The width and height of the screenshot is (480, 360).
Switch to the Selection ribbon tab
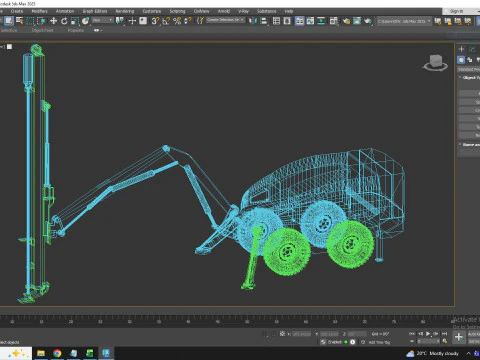pyautogui.click(x=9, y=30)
